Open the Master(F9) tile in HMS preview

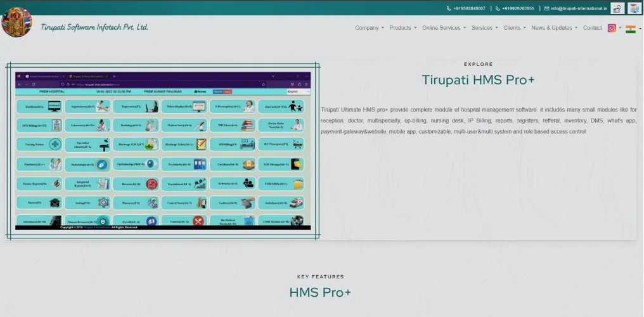39,203
